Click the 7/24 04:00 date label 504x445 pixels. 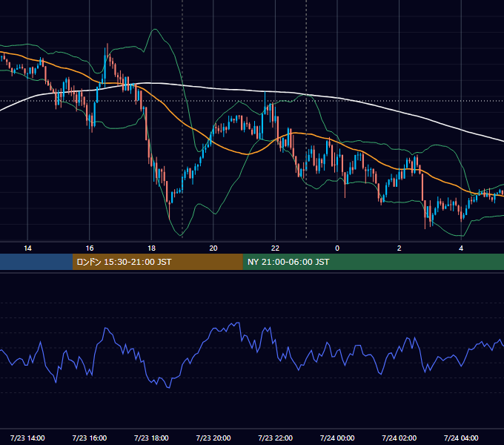[461, 438]
